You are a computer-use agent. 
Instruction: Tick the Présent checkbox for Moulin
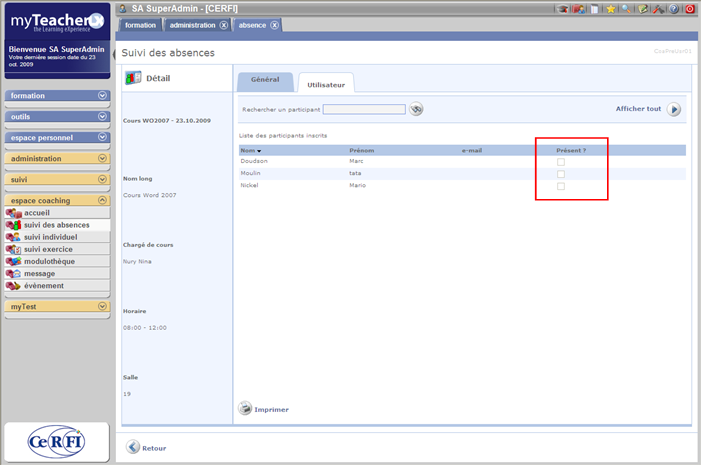click(x=561, y=174)
